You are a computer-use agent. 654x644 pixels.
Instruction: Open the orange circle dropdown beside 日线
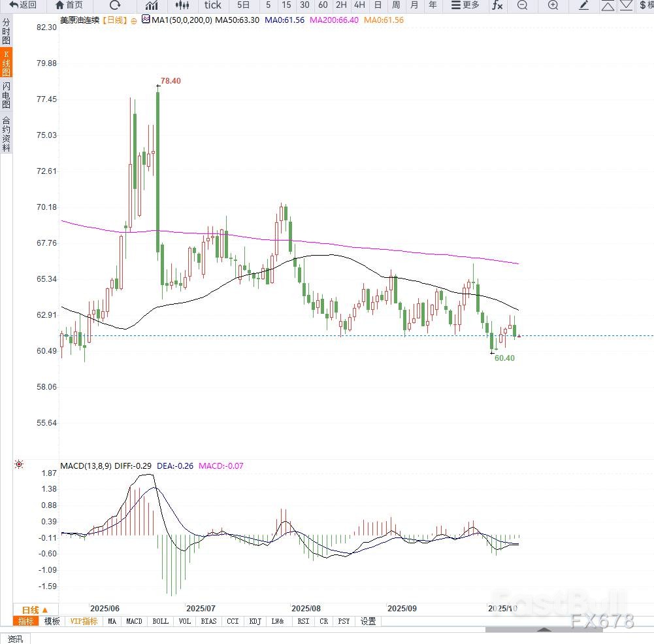[x=134, y=21]
